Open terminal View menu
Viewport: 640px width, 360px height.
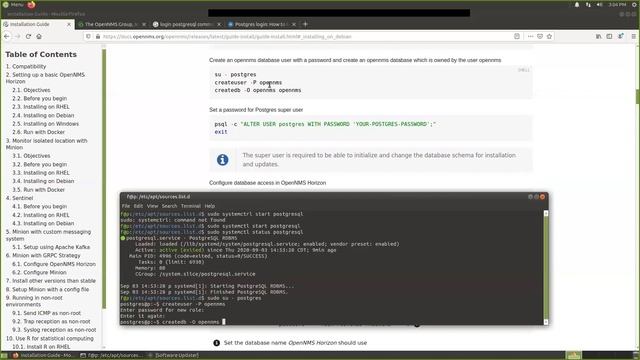(x=152, y=206)
